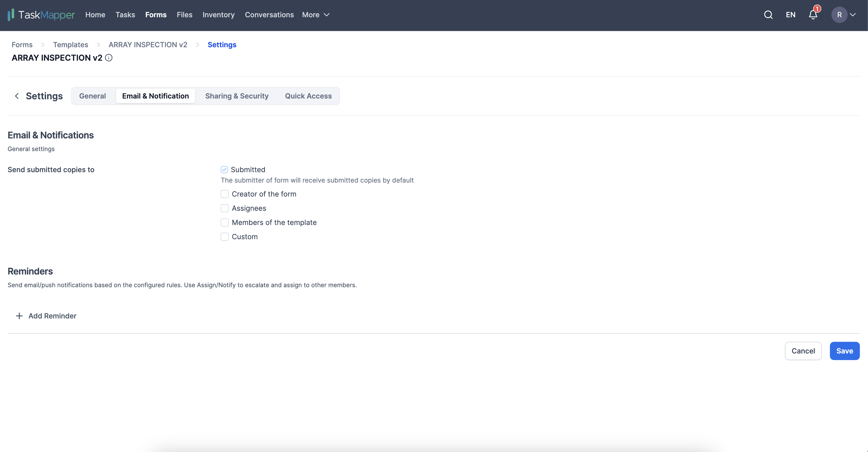This screenshot has height=452, width=868.
Task: Expand the Quick Access tab
Action: (x=308, y=95)
